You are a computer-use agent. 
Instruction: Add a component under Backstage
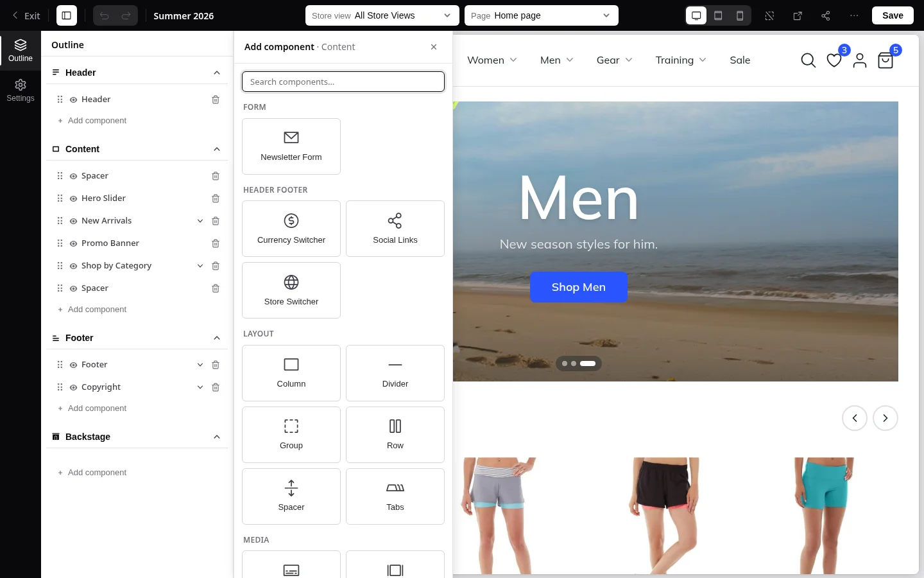coord(92,473)
